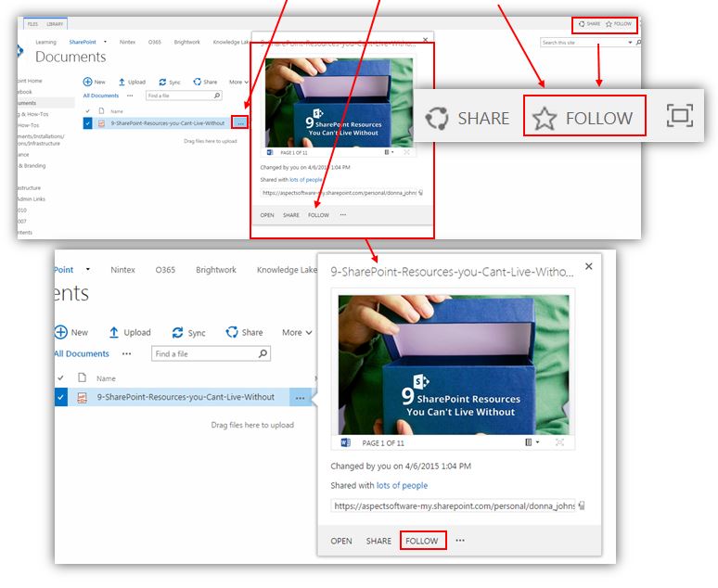Click the enlarged Find a file input
Screen dimensions: 718x588
tap(212, 353)
